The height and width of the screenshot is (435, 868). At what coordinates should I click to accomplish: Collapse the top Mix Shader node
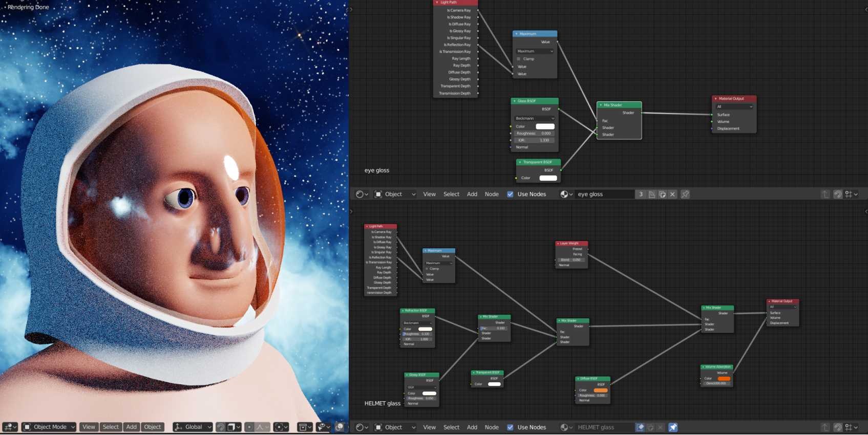pyautogui.click(x=601, y=105)
